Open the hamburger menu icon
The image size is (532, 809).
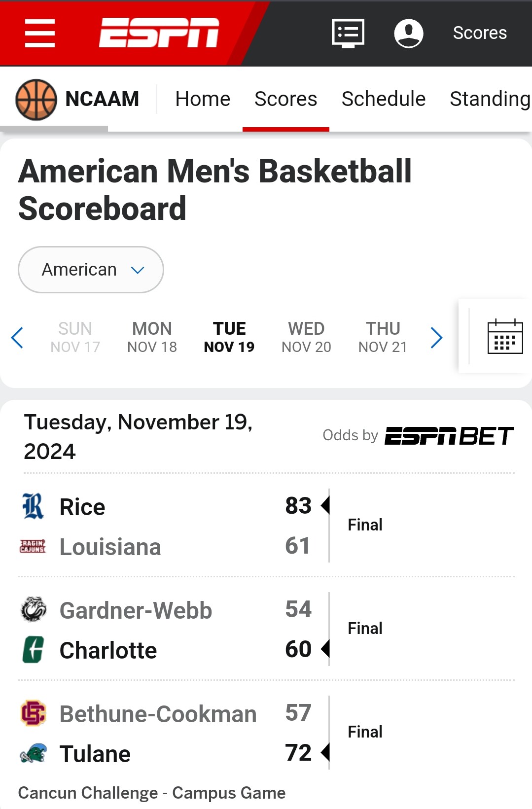click(40, 33)
